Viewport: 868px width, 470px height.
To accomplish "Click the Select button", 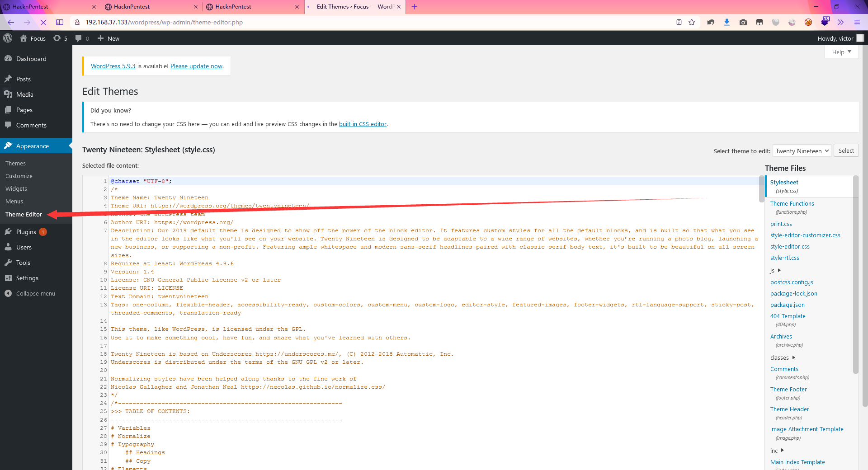I will point(846,150).
